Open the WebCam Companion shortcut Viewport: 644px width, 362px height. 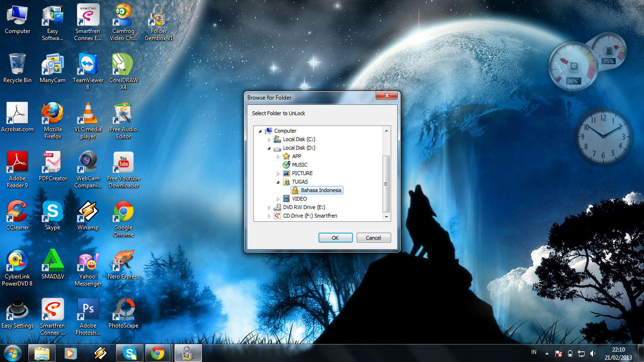click(88, 170)
